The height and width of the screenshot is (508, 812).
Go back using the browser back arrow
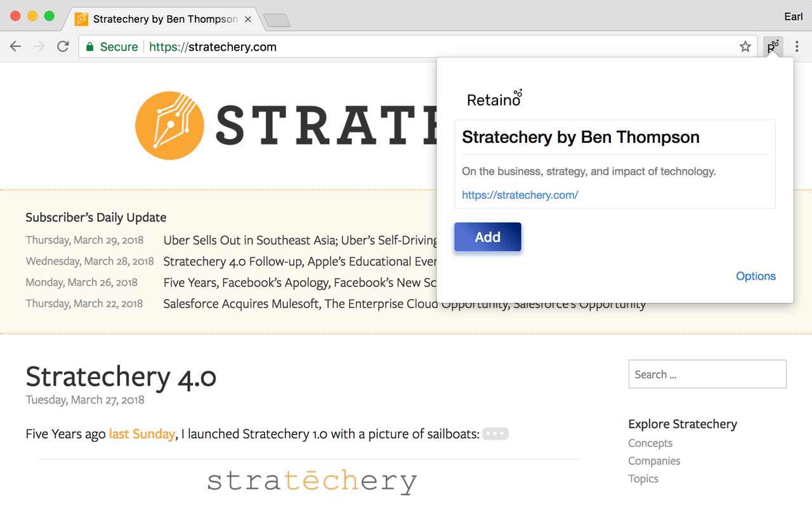16,46
